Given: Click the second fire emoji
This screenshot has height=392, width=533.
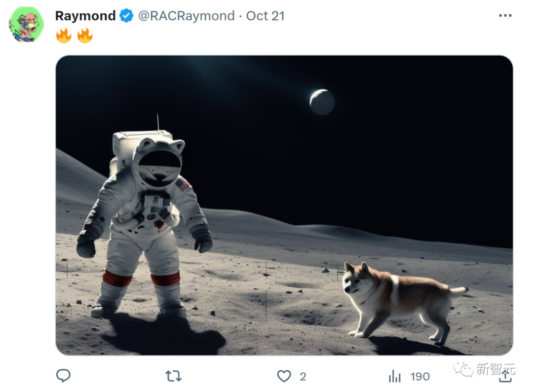Looking at the screenshot, I should click(x=85, y=36).
